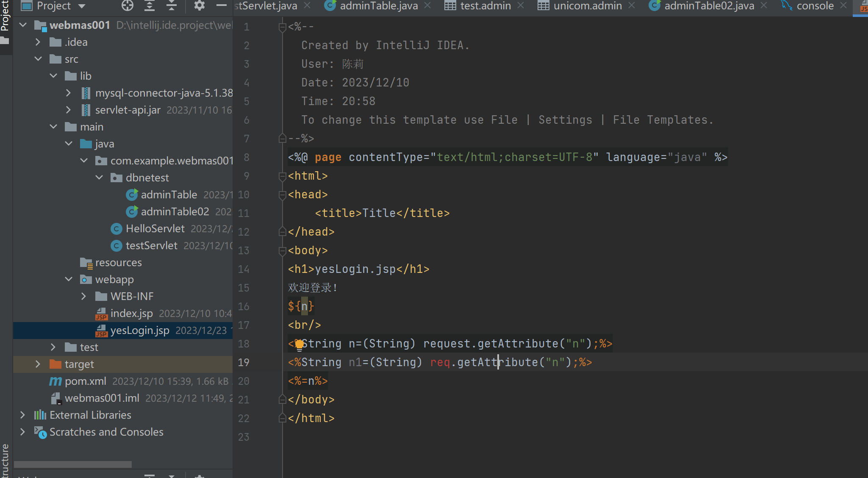This screenshot has width=868, height=478.
Task: Expand the target folder
Action: [38, 364]
